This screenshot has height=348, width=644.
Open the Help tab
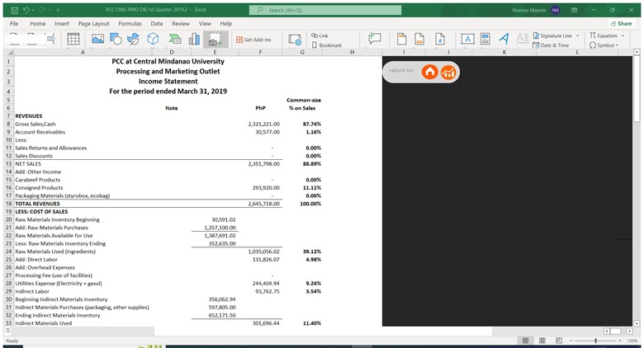226,23
